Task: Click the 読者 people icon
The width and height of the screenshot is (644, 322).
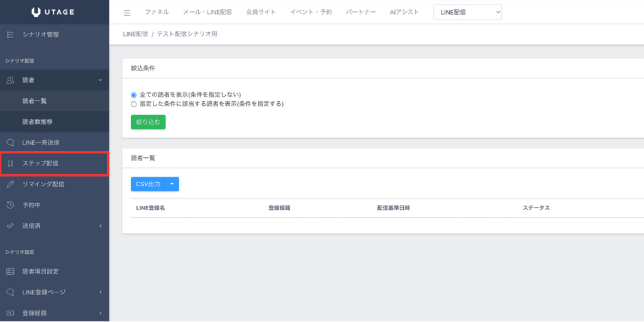Action: coord(11,80)
